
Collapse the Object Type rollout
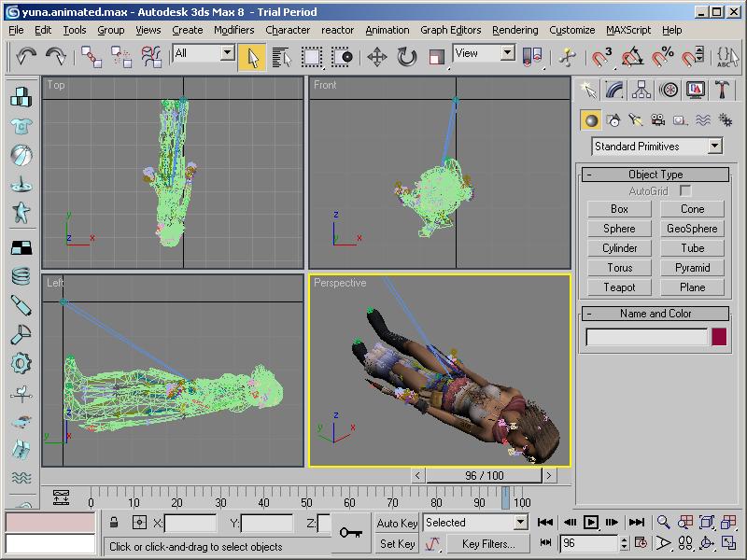655,175
